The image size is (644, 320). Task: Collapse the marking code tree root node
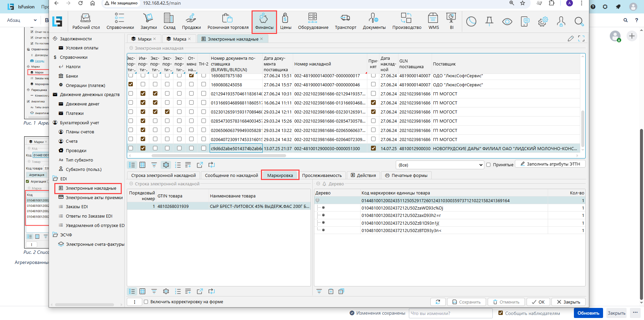pos(317,200)
